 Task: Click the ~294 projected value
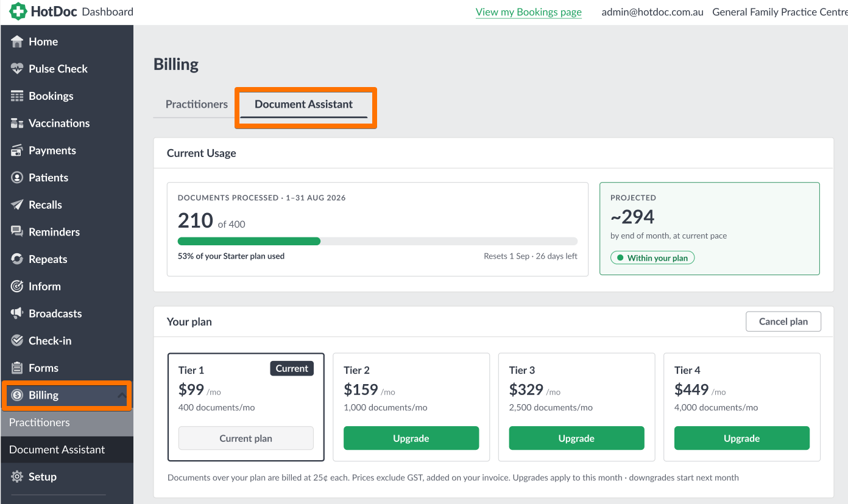(632, 217)
